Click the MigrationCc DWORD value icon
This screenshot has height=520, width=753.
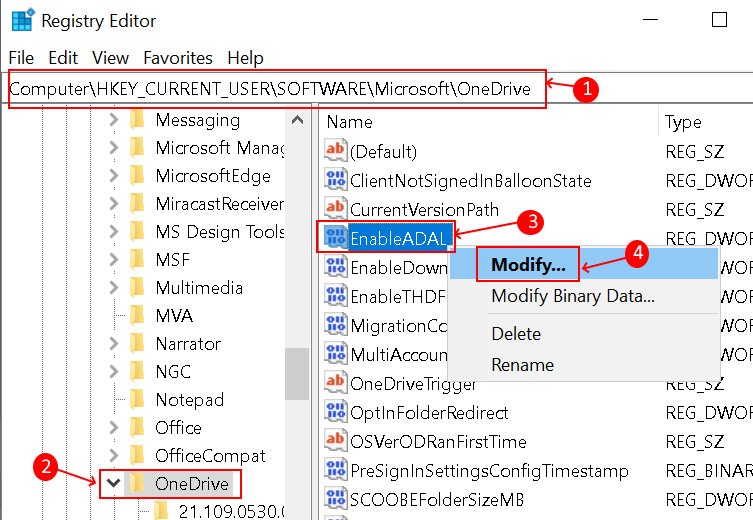(x=335, y=325)
